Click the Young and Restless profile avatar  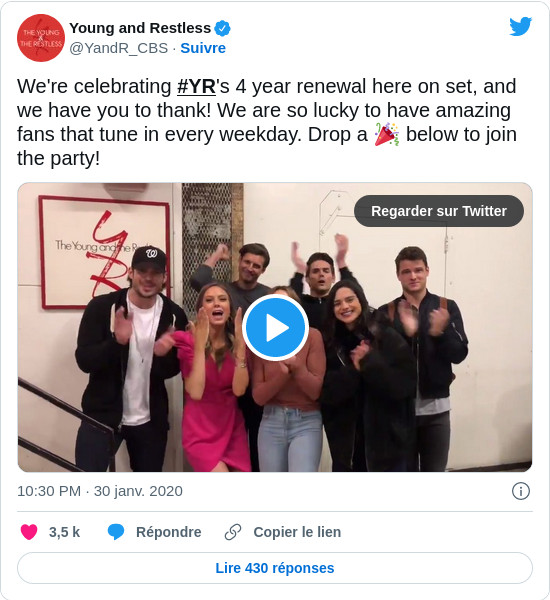pos(41,38)
